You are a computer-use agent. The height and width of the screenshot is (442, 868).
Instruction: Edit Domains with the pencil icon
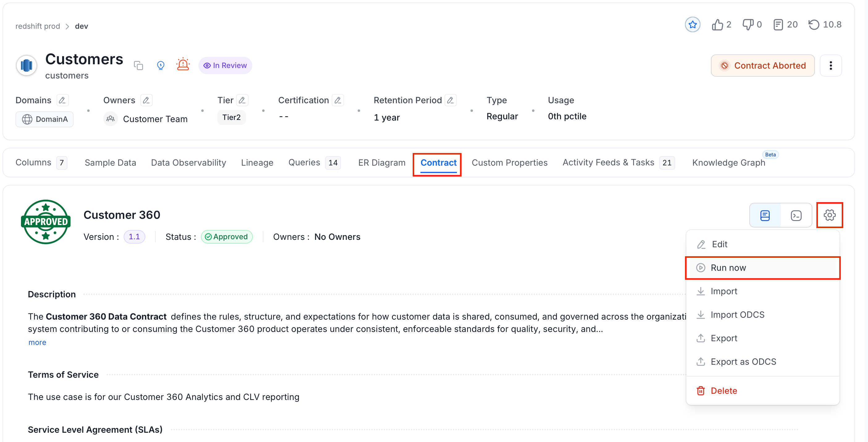tap(62, 100)
